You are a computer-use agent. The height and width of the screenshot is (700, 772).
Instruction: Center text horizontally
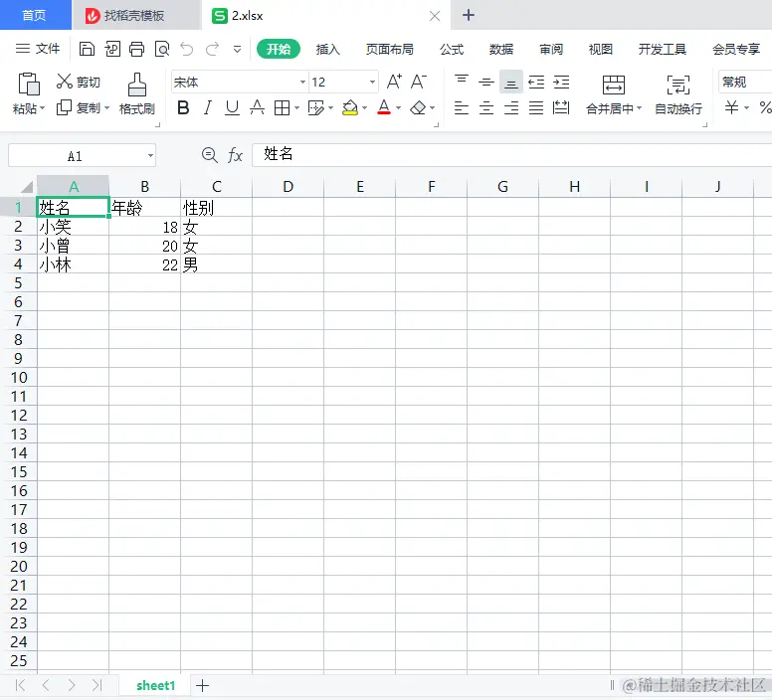tap(486, 107)
